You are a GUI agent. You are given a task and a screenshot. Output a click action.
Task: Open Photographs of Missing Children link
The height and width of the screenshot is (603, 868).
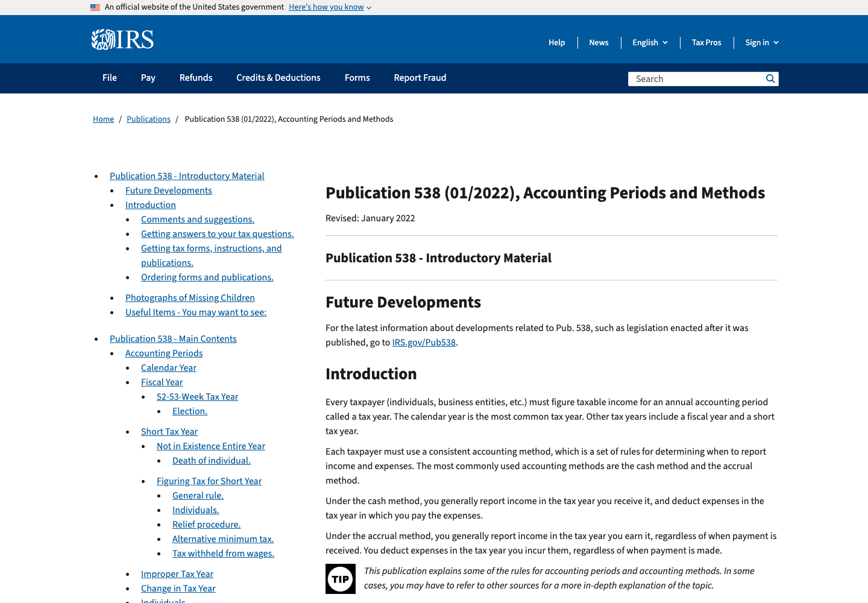[190, 298]
